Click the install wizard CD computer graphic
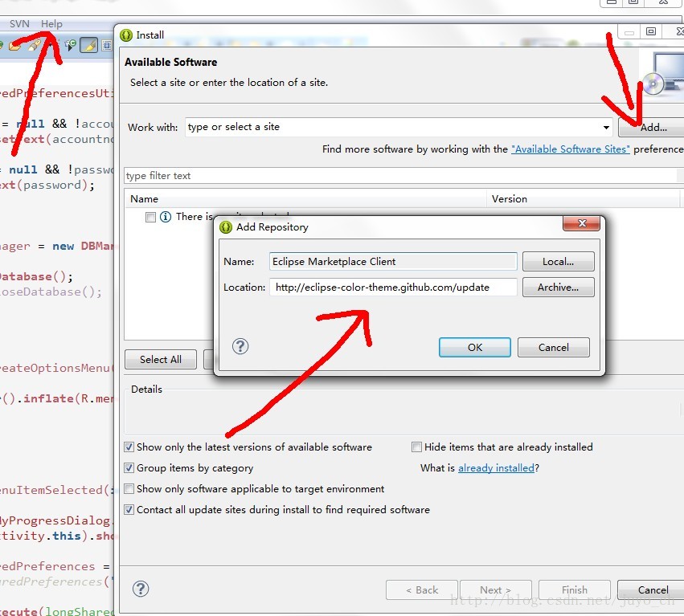The image size is (684, 616). pyautogui.click(x=663, y=74)
